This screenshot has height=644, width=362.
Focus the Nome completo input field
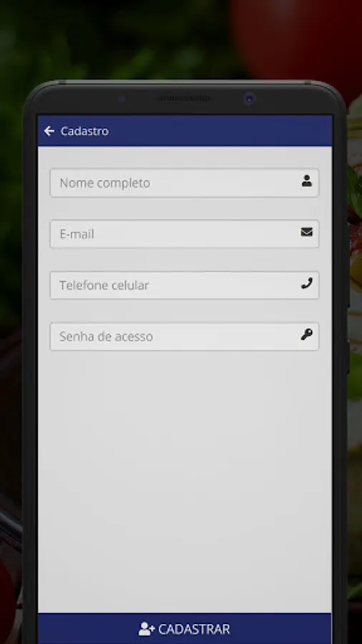(185, 182)
